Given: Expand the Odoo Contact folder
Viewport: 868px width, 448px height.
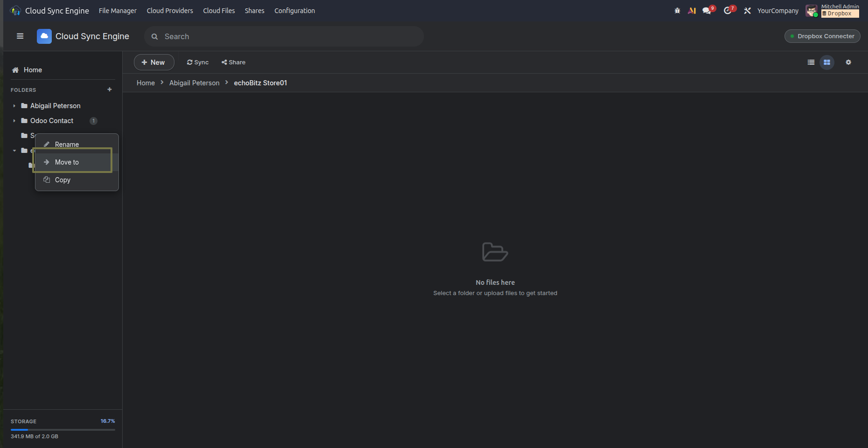Looking at the screenshot, I should coord(14,121).
